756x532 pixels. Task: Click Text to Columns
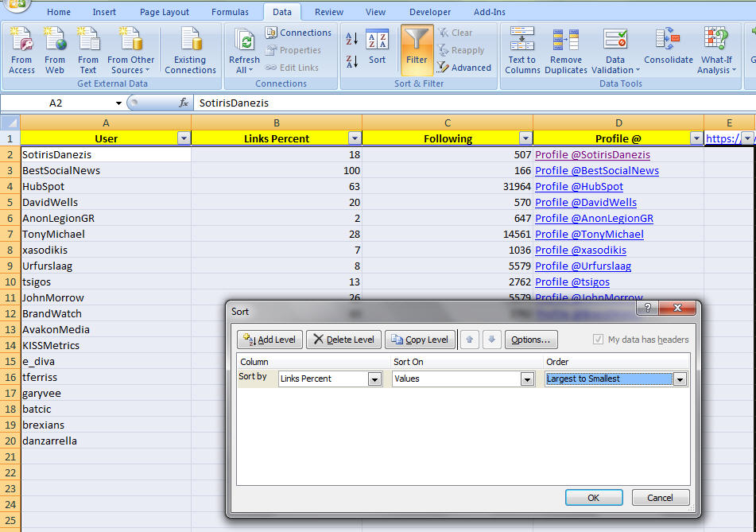tap(522, 51)
